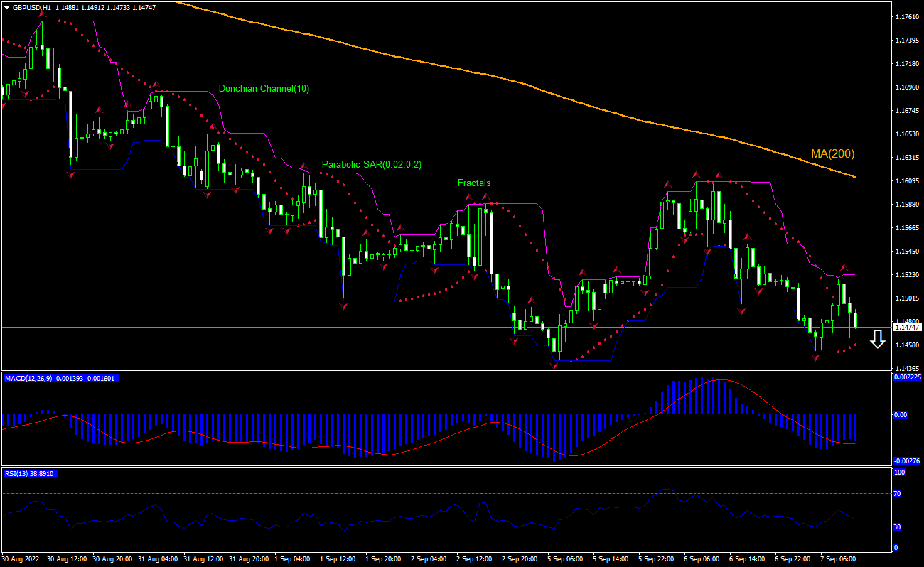924x567 pixels.
Task: Click the RSI(13) indicator title
Action: 30,473
